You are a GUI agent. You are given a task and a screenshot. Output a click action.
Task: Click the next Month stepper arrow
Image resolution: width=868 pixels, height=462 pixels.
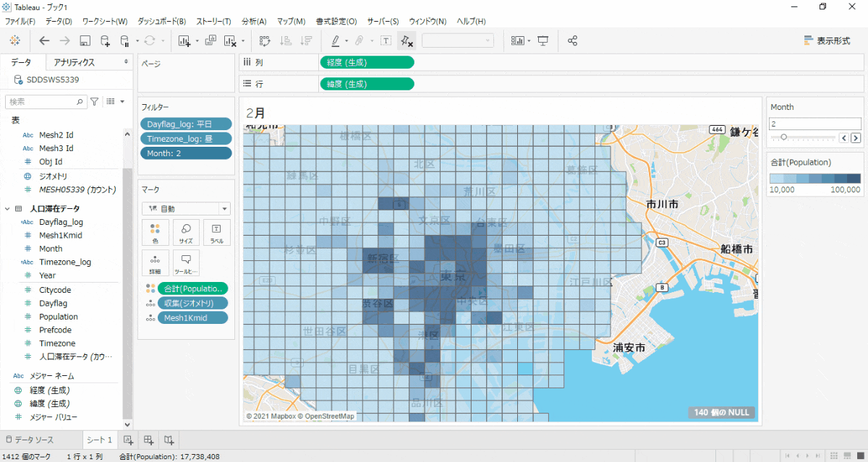pos(856,137)
